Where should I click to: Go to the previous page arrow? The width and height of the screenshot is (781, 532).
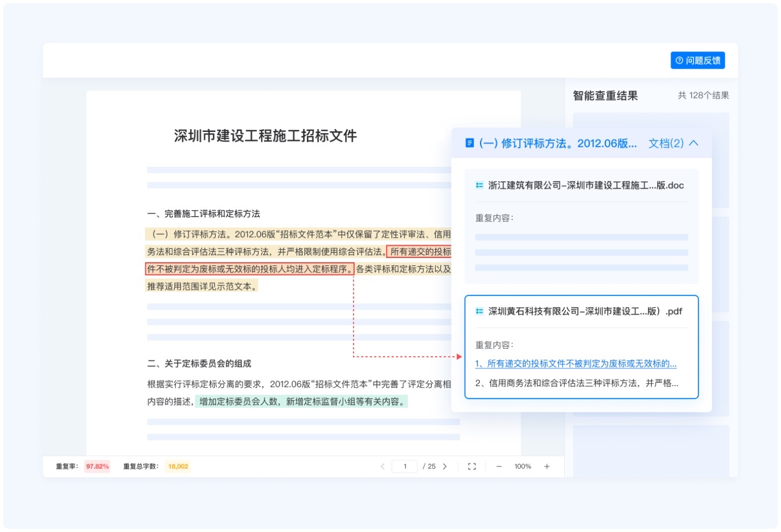(382, 467)
